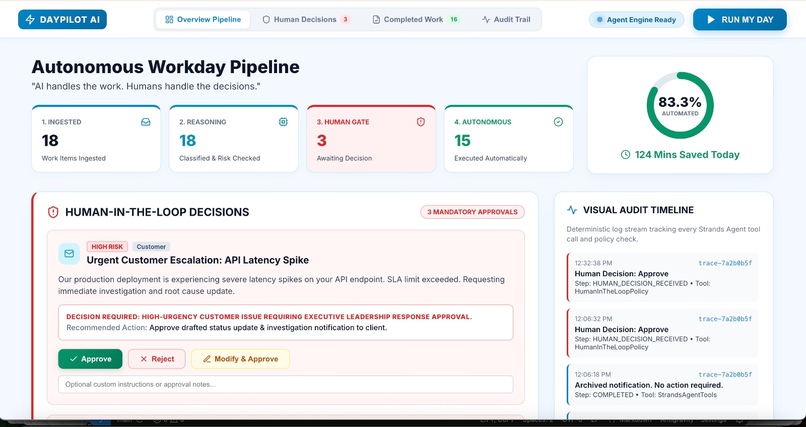Click the Decision Required recommendation box

pyautogui.click(x=285, y=322)
